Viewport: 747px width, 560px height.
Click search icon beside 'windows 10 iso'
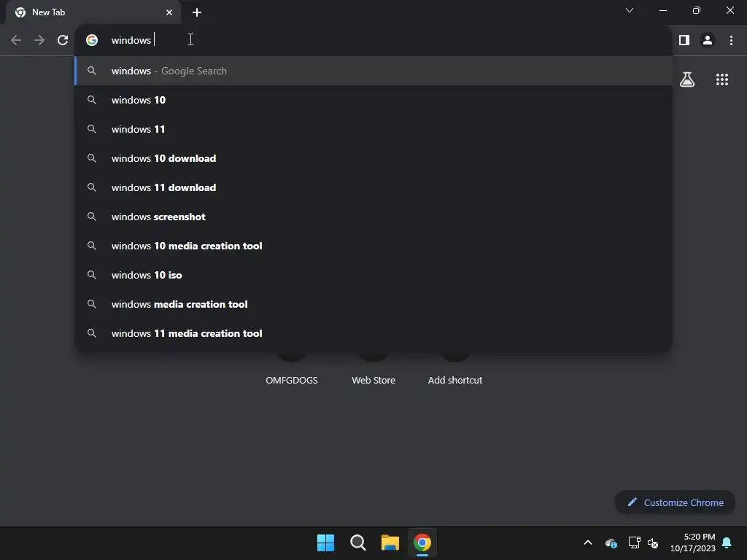click(x=92, y=275)
